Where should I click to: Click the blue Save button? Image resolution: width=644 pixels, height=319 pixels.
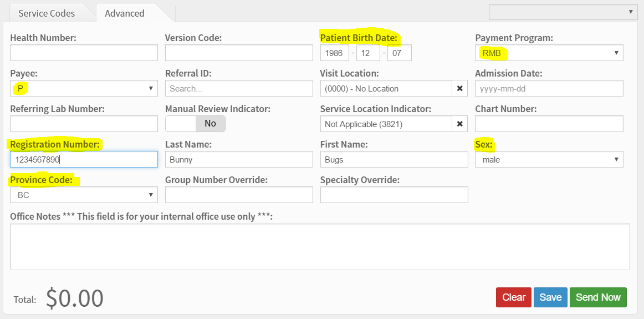[550, 297]
